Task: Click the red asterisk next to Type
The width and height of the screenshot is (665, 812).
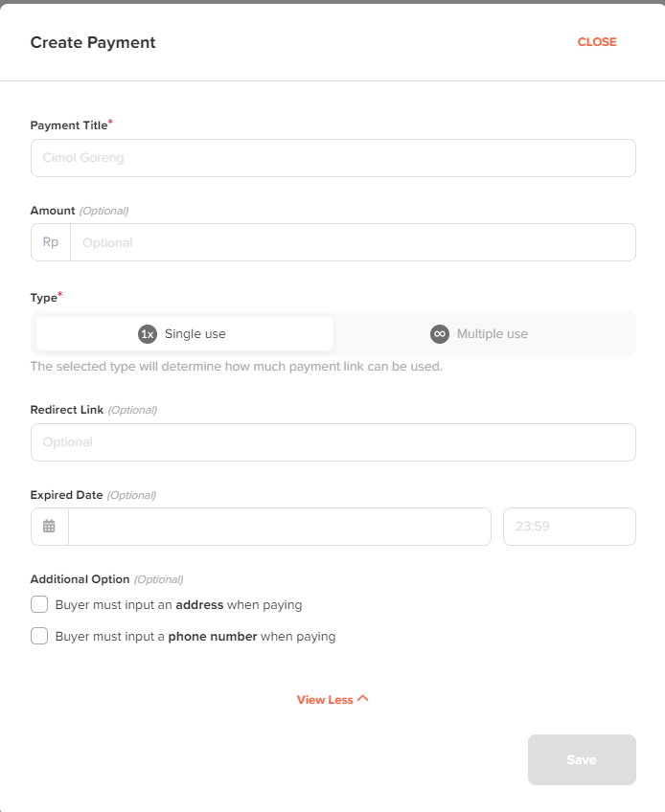Action: [60, 294]
